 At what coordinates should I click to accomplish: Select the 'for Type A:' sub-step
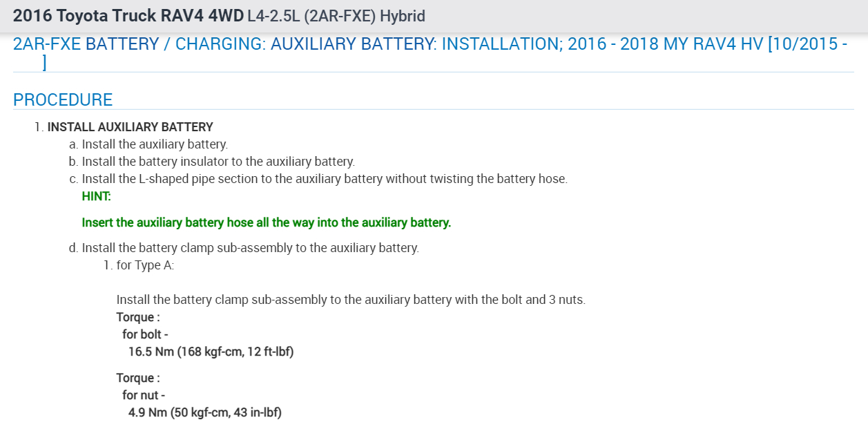pyautogui.click(x=145, y=265)
